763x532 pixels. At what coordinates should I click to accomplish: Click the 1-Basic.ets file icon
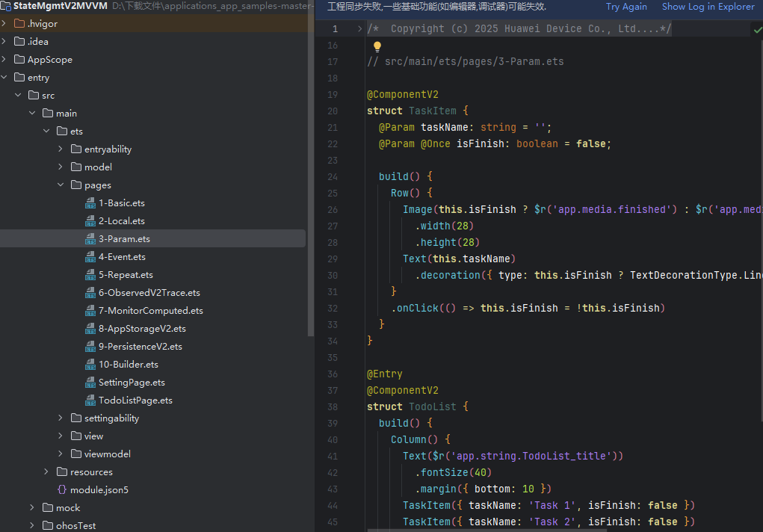[90, 203]
